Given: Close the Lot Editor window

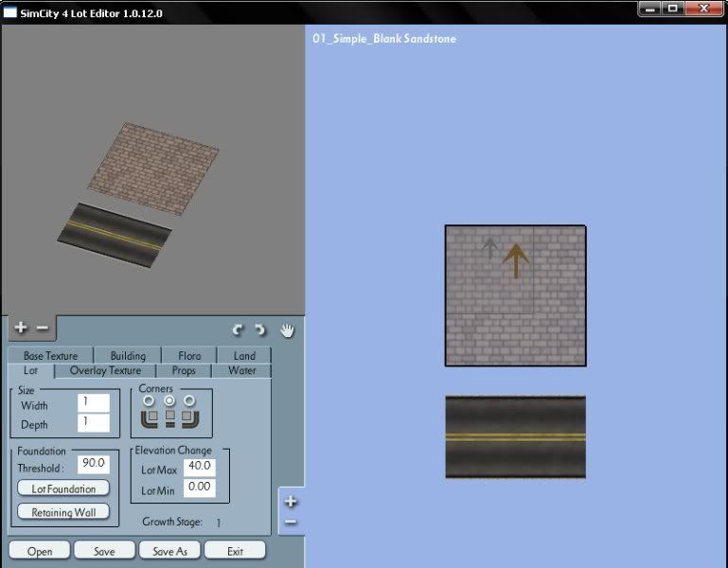Looking at the screenshot, I should click(704, 9).
